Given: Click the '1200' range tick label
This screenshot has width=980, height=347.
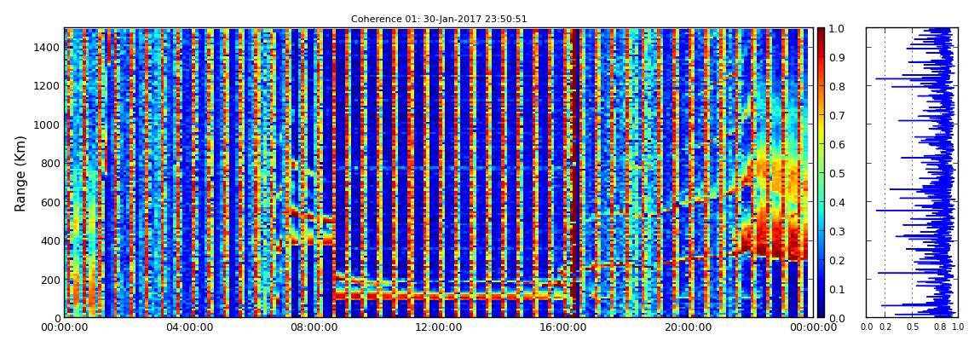Looking at the screenshot, I should [x=48, y=85].
